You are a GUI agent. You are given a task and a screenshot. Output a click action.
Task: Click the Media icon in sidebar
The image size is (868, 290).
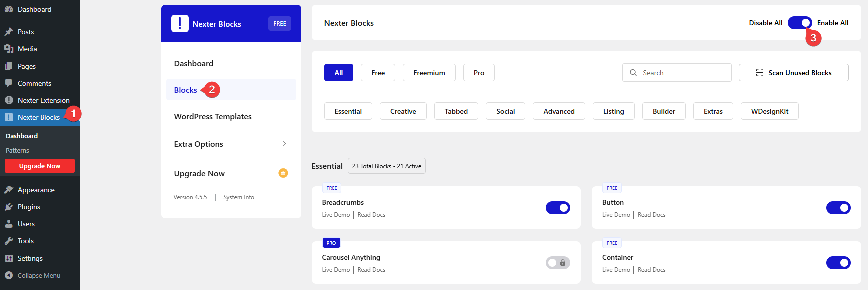point(9,49)
